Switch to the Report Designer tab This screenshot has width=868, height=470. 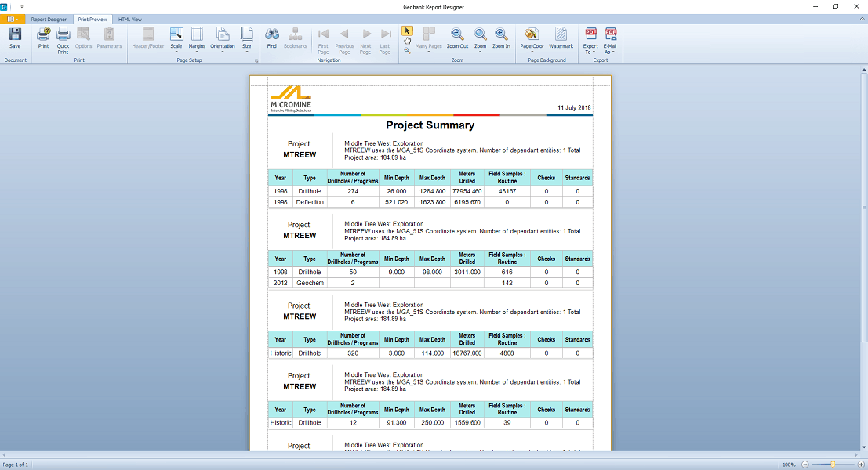(x=49, y=19)
